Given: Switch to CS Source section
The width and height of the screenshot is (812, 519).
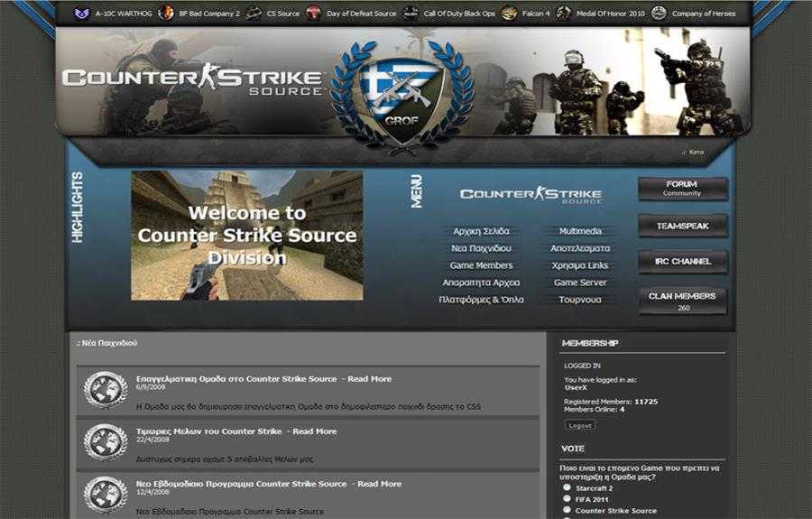Looking at the screenshot, I should point(282,14).
